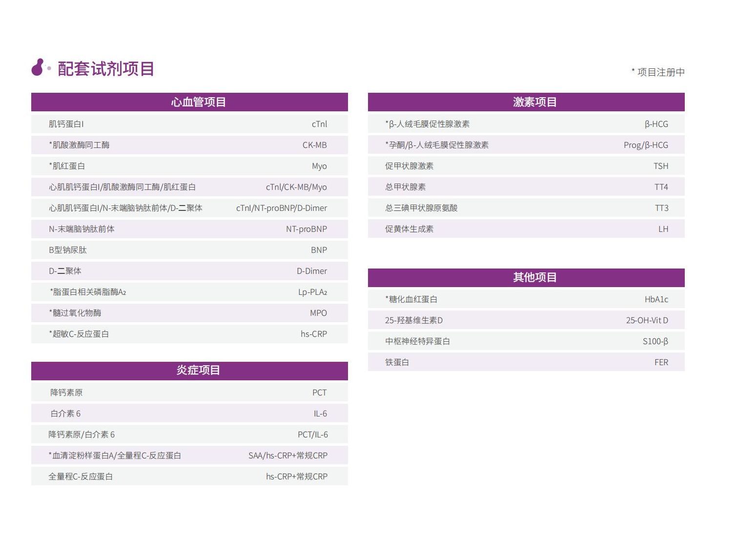Click the 其他项目 section header
The image size is (737, 560).
tap(526, 277)
